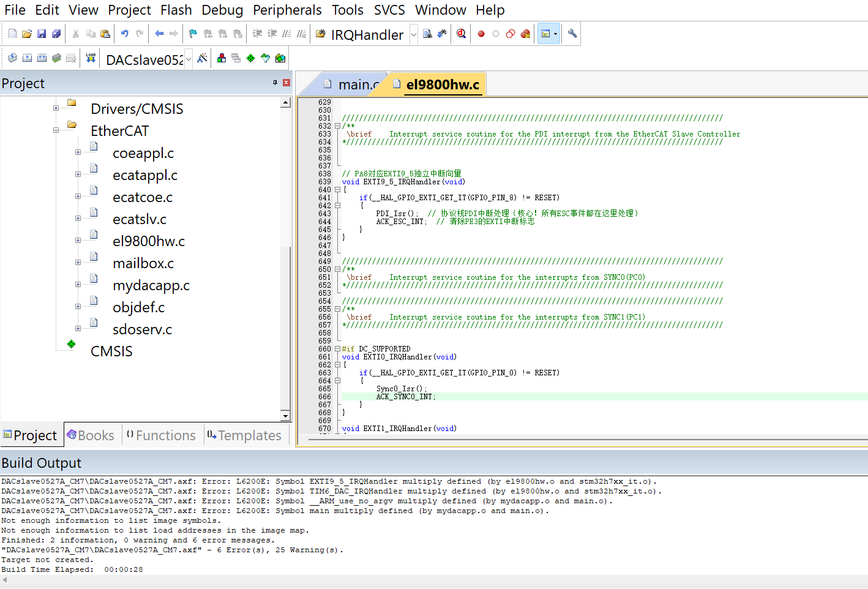Open the SVCS menu
Screen dimensions: 868x589
coord(389,10)
